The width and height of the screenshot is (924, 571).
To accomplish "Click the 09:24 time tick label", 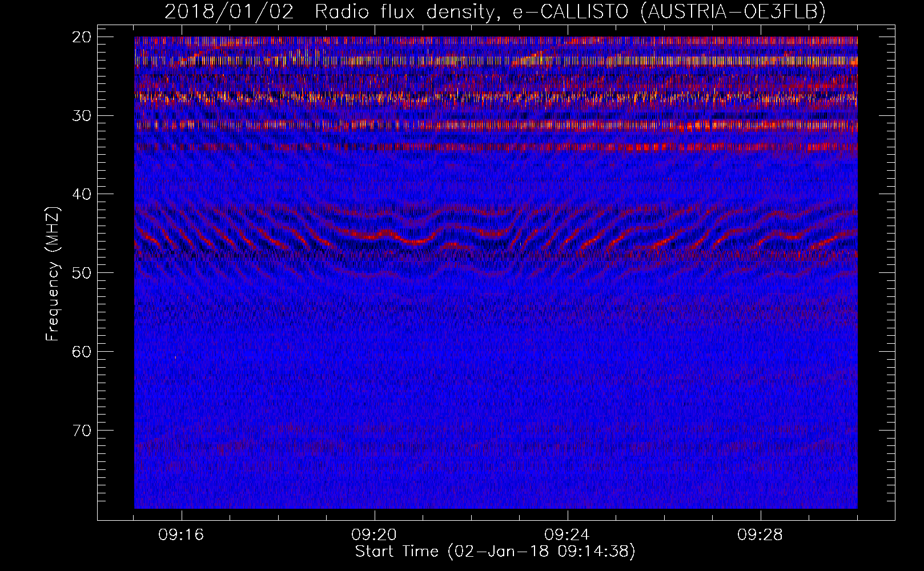I will pyautogui.click(x=567, y=535).
